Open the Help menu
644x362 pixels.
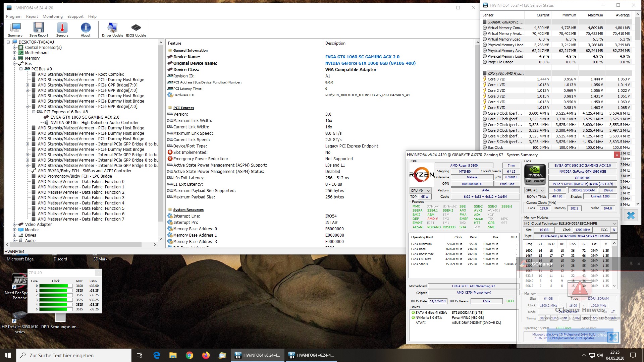tap(92, 16)
